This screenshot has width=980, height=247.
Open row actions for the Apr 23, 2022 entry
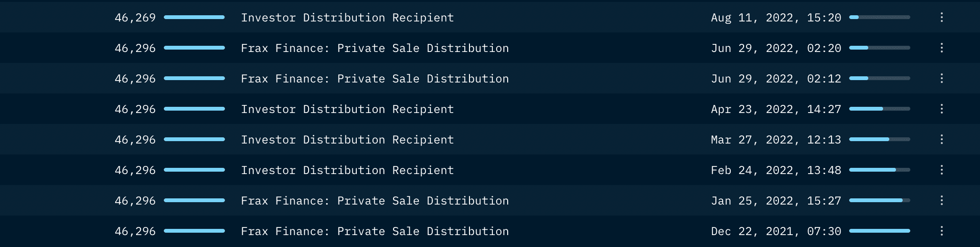click(x=941, y=109)
